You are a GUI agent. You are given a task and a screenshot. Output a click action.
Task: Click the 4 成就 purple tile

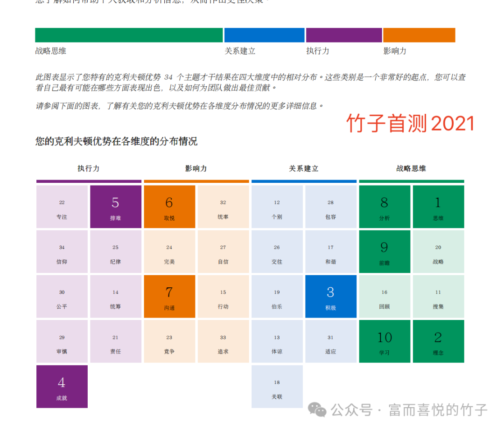point(62,387)
